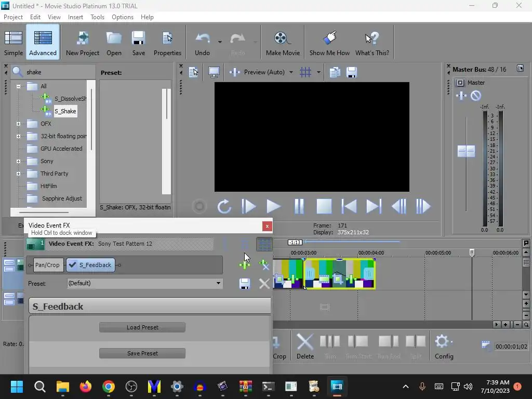Open Plug-In Chain in Video Event FX
Viewport: 532px width, 399px height.
pos(245,264)
